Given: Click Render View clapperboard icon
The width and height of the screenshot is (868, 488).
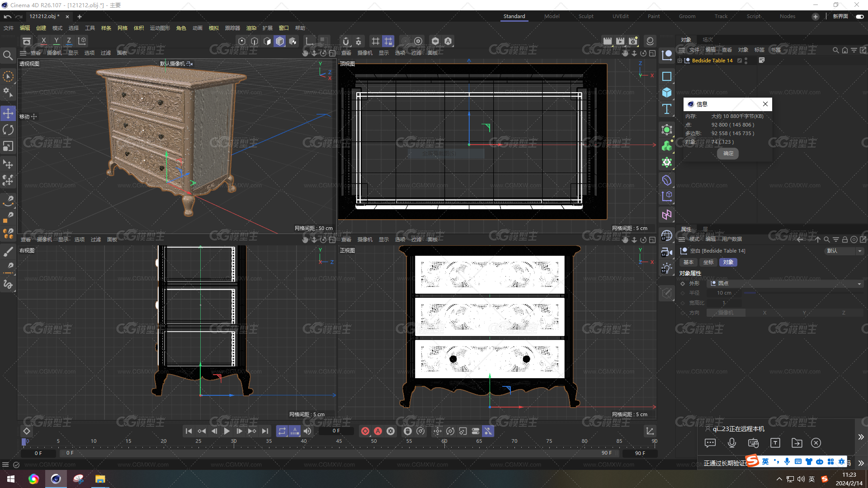Looking at the screenshot, I should point(608,41).
